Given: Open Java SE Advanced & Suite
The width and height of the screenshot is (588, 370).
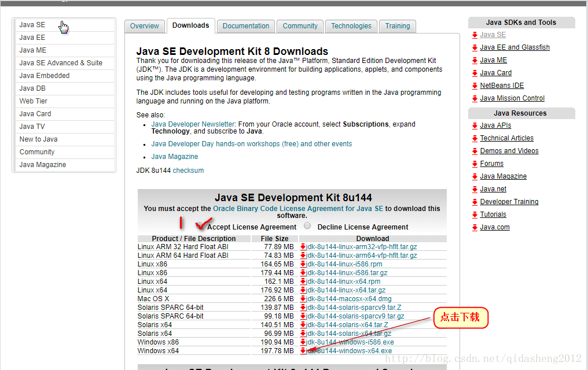Looking at the screenshot, I should pos(64,63).
